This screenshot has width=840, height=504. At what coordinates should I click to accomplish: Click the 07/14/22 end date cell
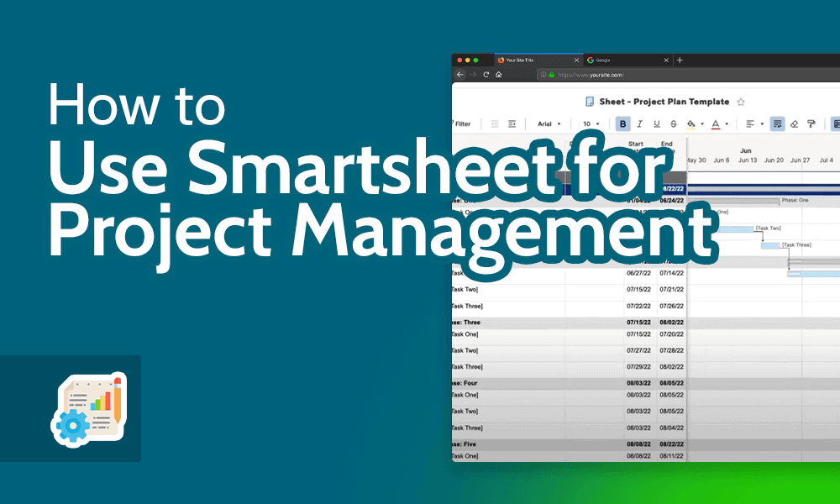pos(672,273)
